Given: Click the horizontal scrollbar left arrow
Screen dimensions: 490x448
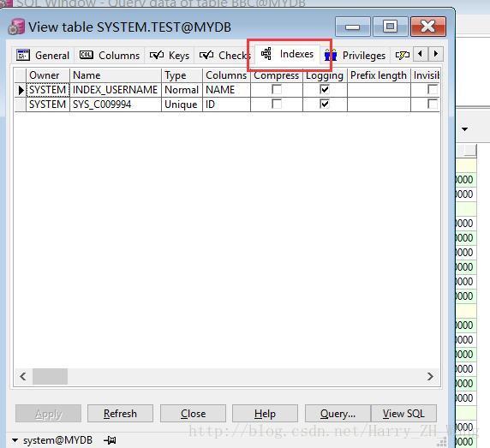Looking at the screenshot, I should tap(23, 376).
